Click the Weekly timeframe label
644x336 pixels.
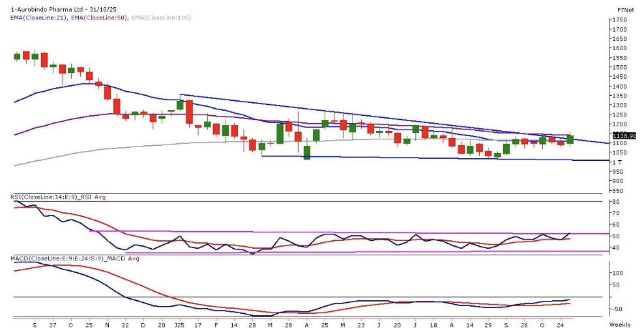point(620,324)
